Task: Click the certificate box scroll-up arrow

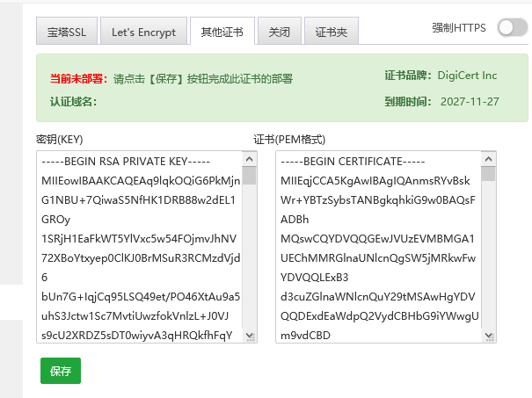Action: tap(489, 159)
